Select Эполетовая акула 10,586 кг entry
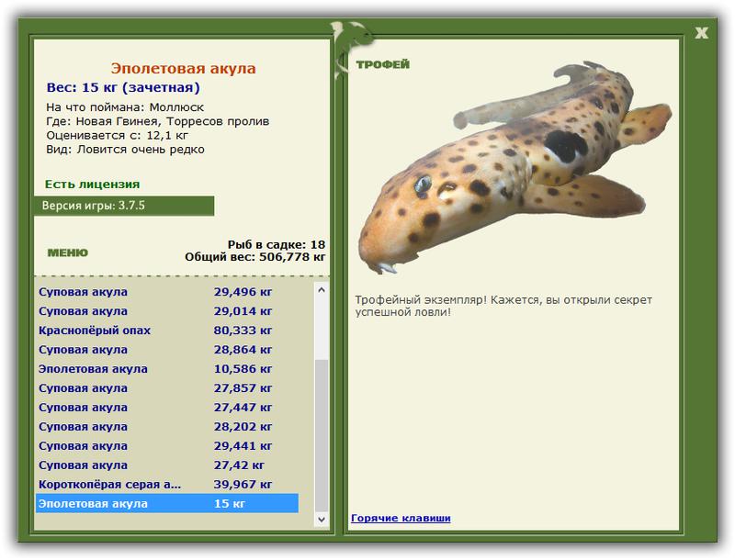 point(167,369)
